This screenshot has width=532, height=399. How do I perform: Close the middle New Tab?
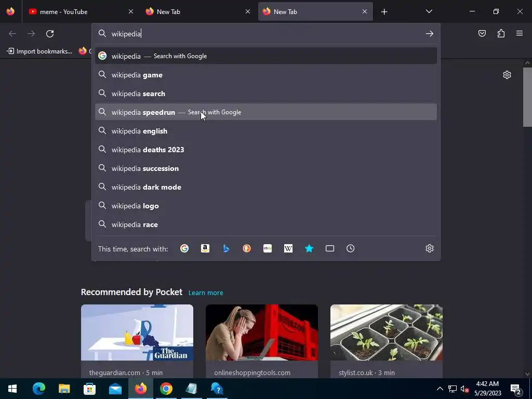pyautogui.click(x=248, y=11)
